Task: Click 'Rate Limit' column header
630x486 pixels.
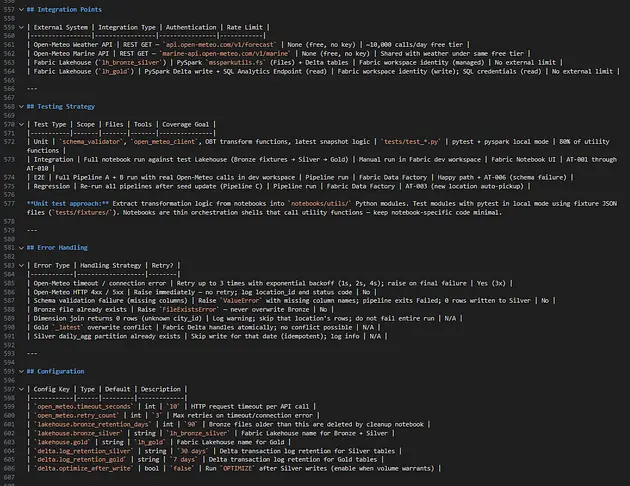Action: (x=244, y=27)
